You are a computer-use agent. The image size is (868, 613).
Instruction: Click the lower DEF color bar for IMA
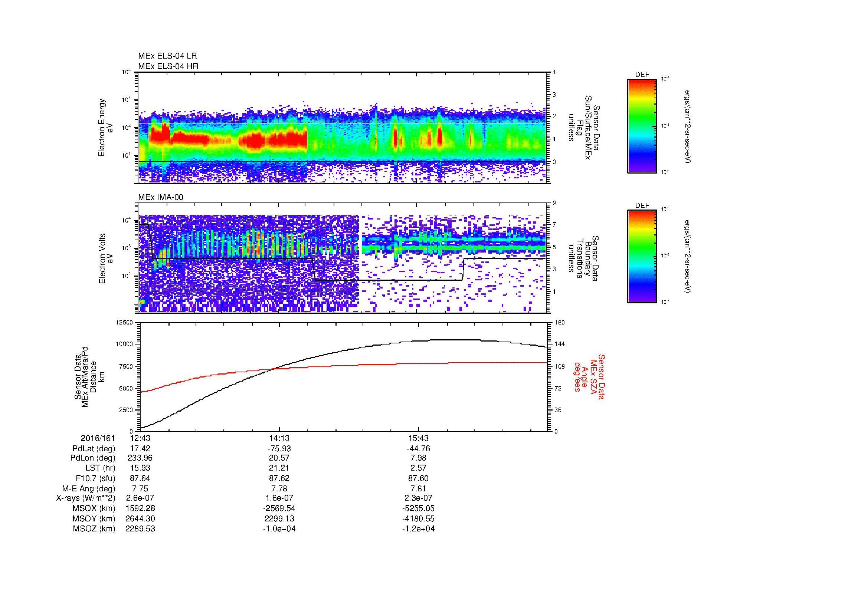click(642, 257)
